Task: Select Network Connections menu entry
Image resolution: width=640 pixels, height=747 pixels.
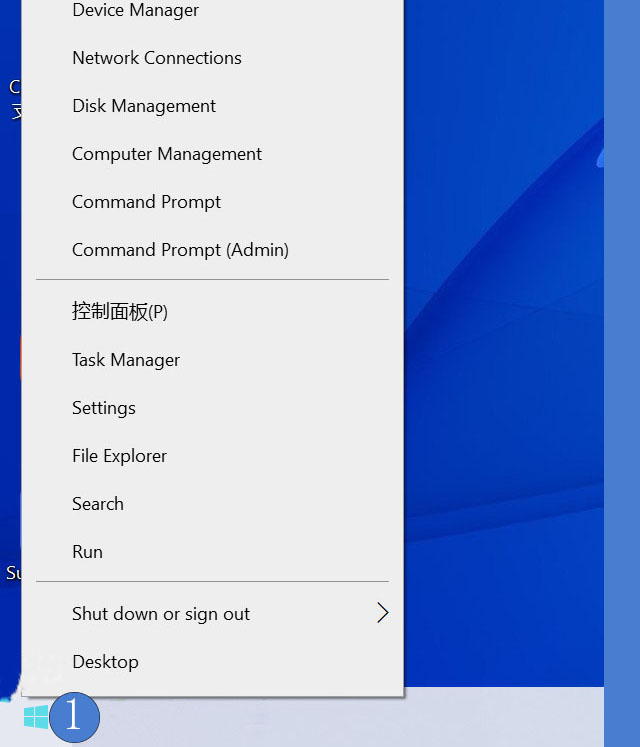Action: click(212, 58)
